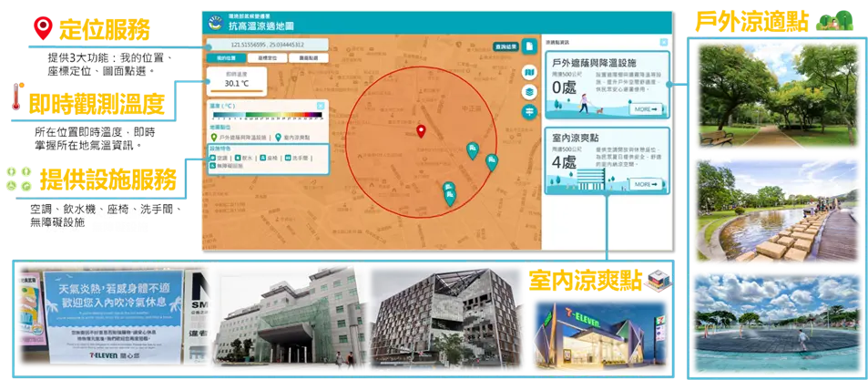Select the teal marker on the circle's right edge
The height and width of the screenshot is (380, 868).
[491, 162]
